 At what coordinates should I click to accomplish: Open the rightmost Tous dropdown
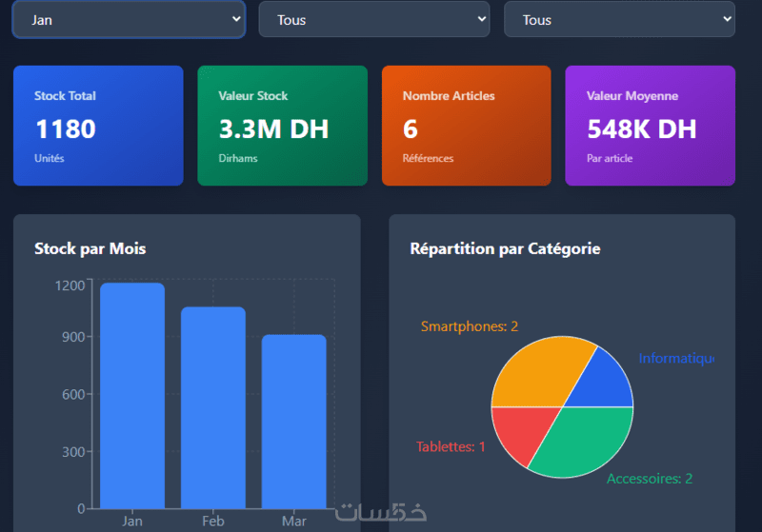pos(620,19)
